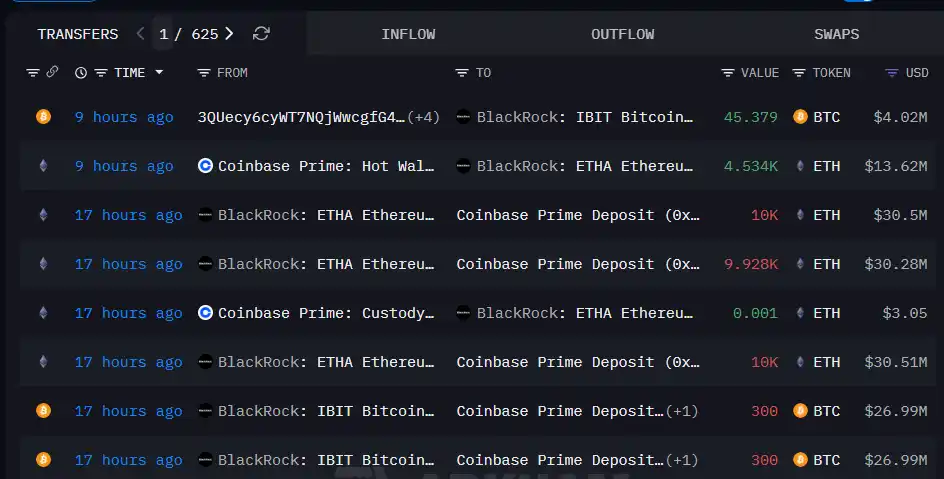
Task: Expand the TIME sort dropdown arrow
Action: (159, 72)
